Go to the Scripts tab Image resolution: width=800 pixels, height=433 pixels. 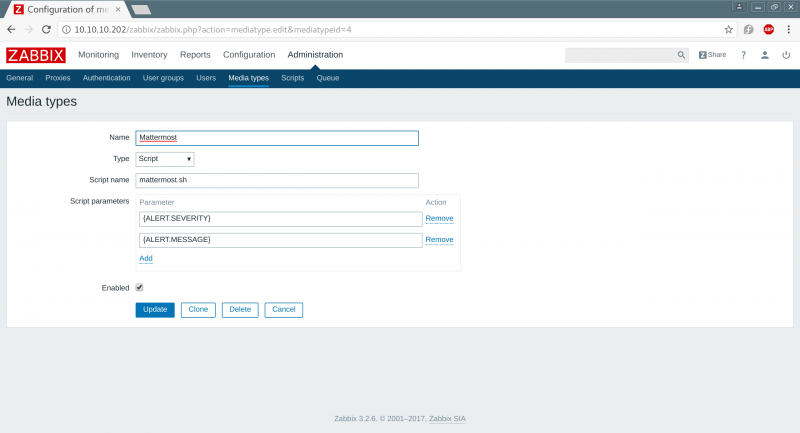[292, 77]
